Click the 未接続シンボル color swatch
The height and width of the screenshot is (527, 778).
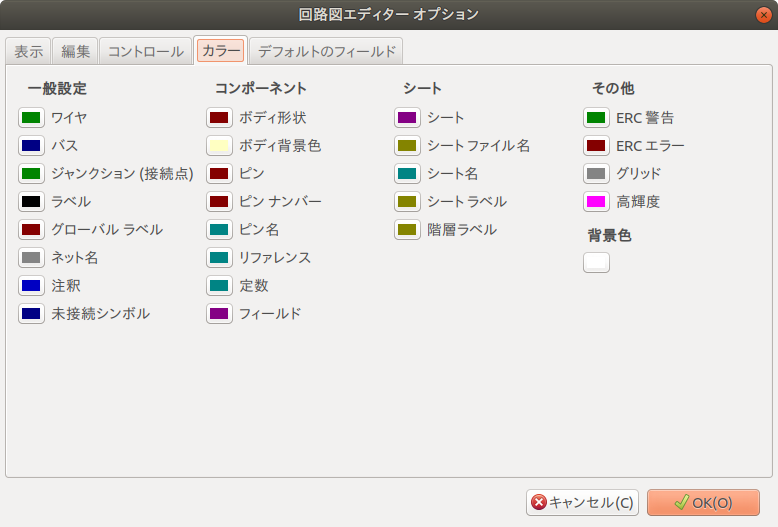coord(31,314)
